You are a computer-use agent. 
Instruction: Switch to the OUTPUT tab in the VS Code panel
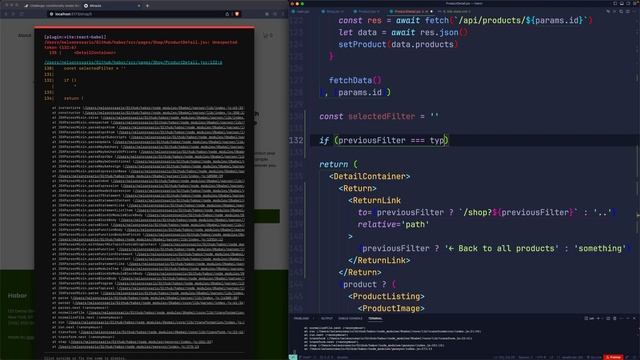(x=327, y=318)
